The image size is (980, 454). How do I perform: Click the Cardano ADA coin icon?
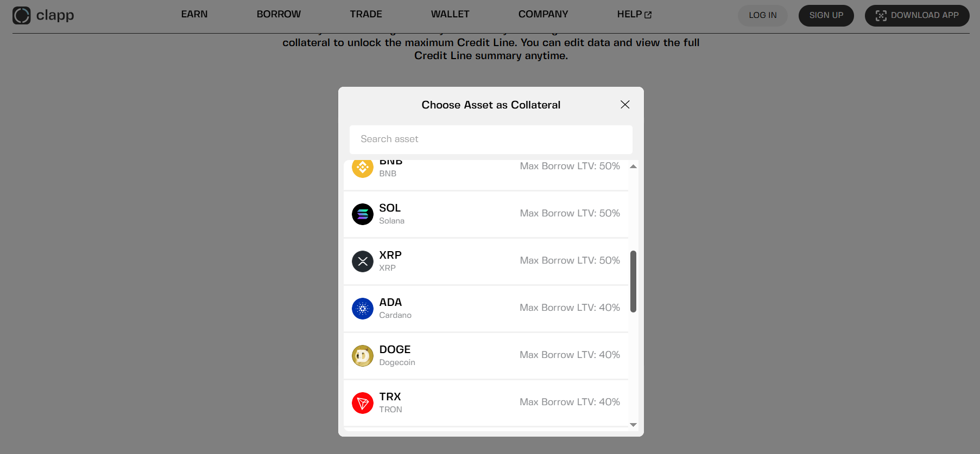(x=363, y=309)
